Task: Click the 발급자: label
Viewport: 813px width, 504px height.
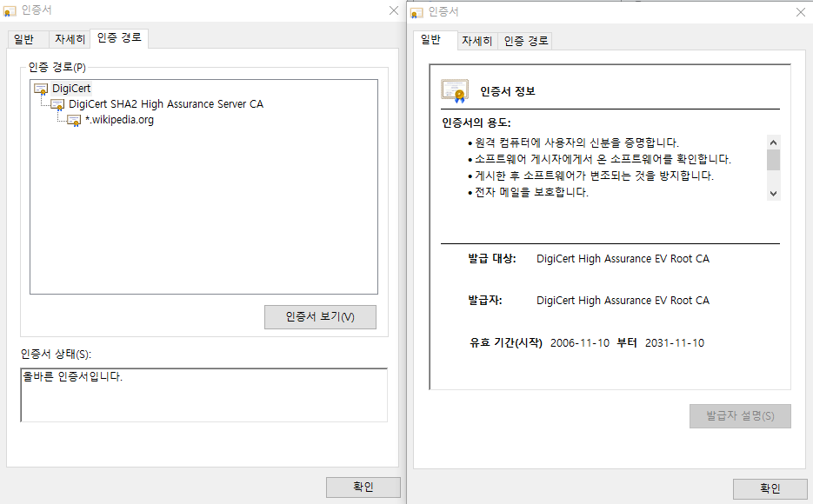Action: (485, 301)
